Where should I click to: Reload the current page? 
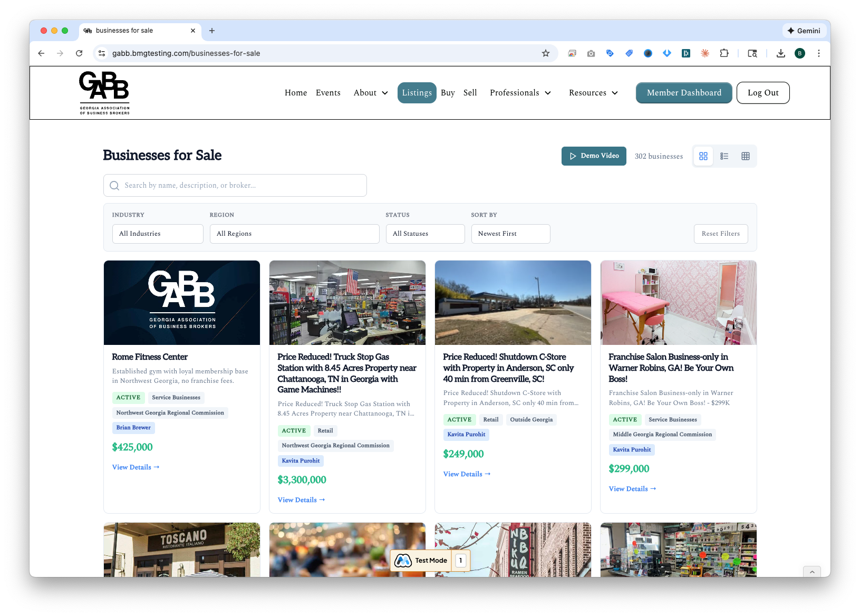pyautogui.click(x=79, y=53)
